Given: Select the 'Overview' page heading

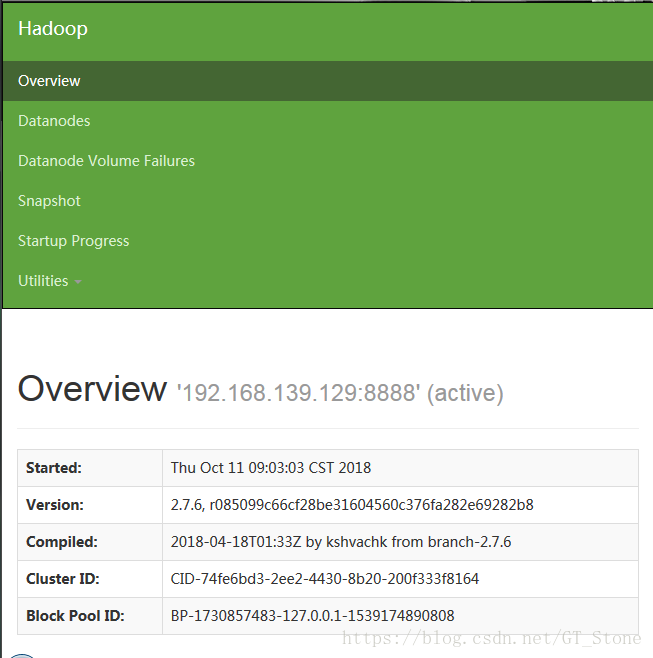Looking at the screenshot, I should pos(92,389).
